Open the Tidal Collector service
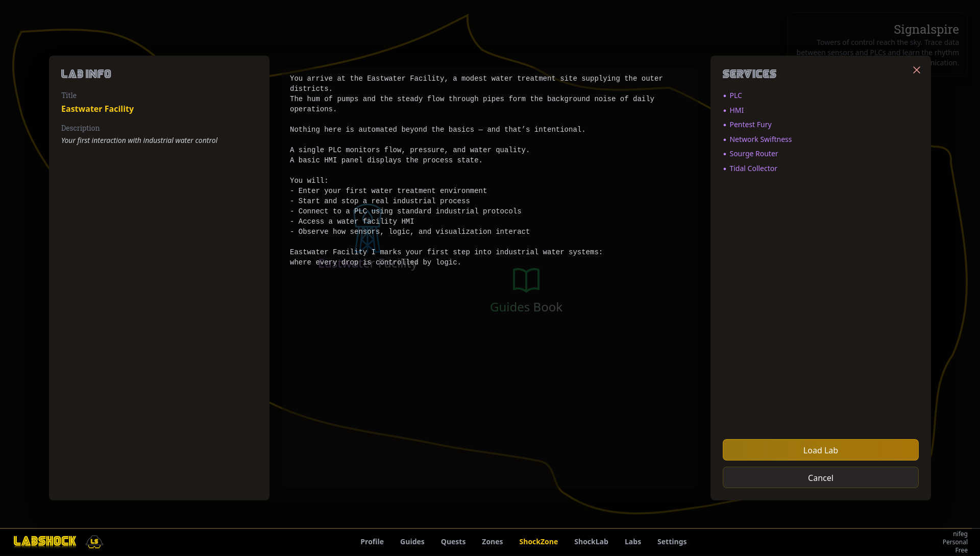The image size is (980, 556). [x=753, y=168]
